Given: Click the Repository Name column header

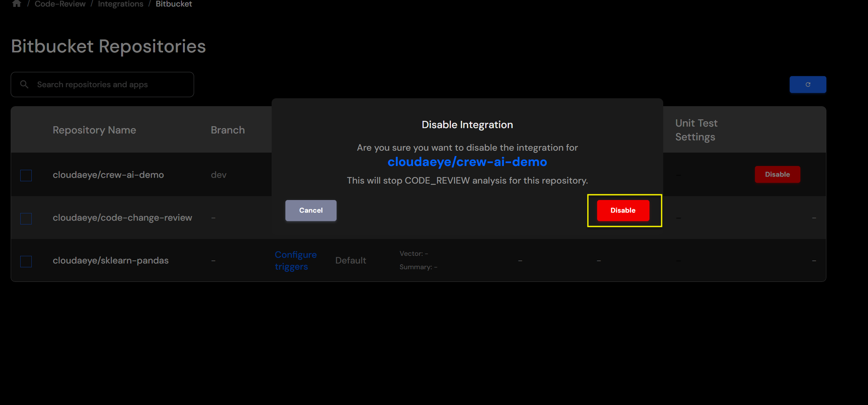Looking at the screenshot, I should point(94,130).
